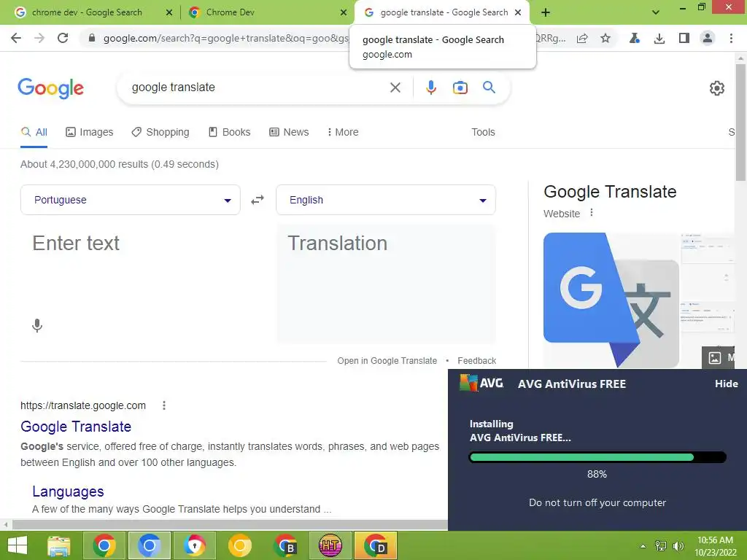Screen dimensions: 747x560
Task: Open Google quick settings gear
Action: 716,88
